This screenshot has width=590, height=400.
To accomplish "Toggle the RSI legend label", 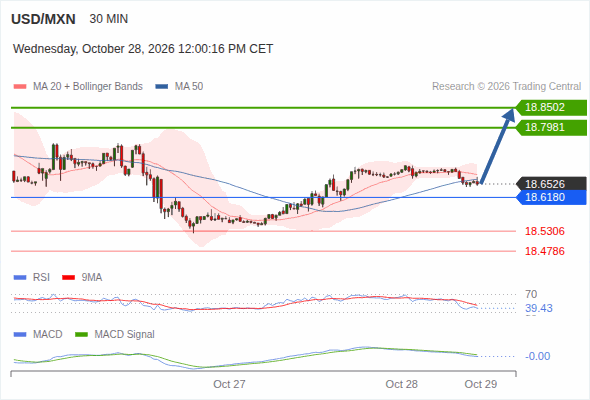I will pyautogui.click(x=41, y=277).
